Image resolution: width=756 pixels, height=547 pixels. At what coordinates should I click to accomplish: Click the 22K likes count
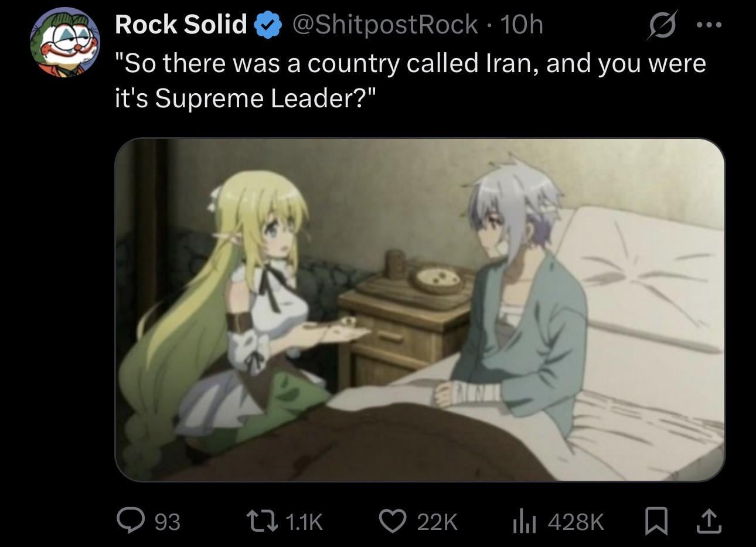tap(437, 521)
